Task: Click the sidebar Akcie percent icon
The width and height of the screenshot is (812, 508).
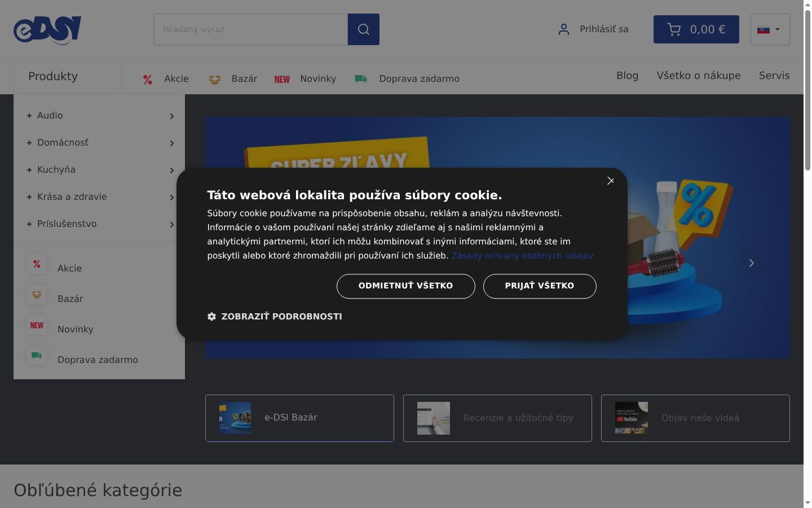Action: [37, 264]
